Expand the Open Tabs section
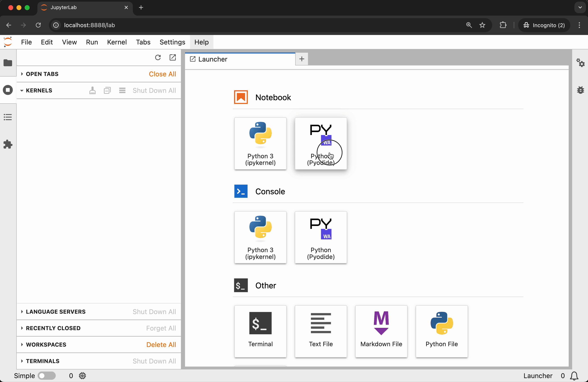588x382 pixels. (42, 74)
